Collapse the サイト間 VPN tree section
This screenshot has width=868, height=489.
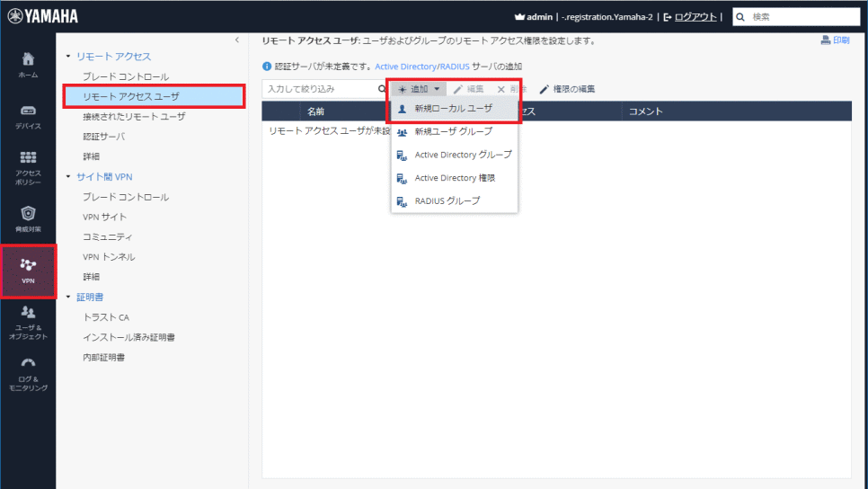[x=68, y=177]
